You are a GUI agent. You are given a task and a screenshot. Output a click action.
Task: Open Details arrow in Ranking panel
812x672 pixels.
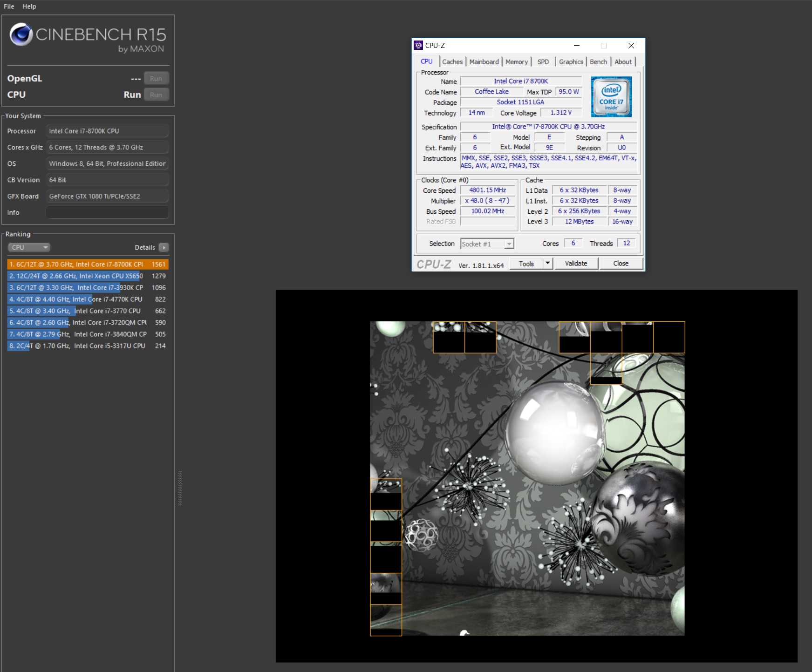coord(164,247)
